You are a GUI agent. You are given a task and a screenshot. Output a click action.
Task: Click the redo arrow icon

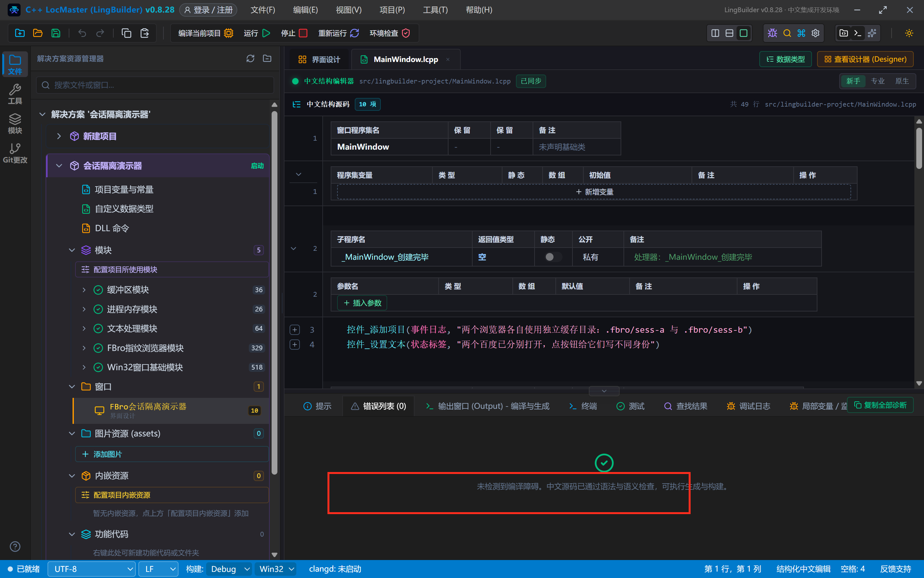click(100, 33)
